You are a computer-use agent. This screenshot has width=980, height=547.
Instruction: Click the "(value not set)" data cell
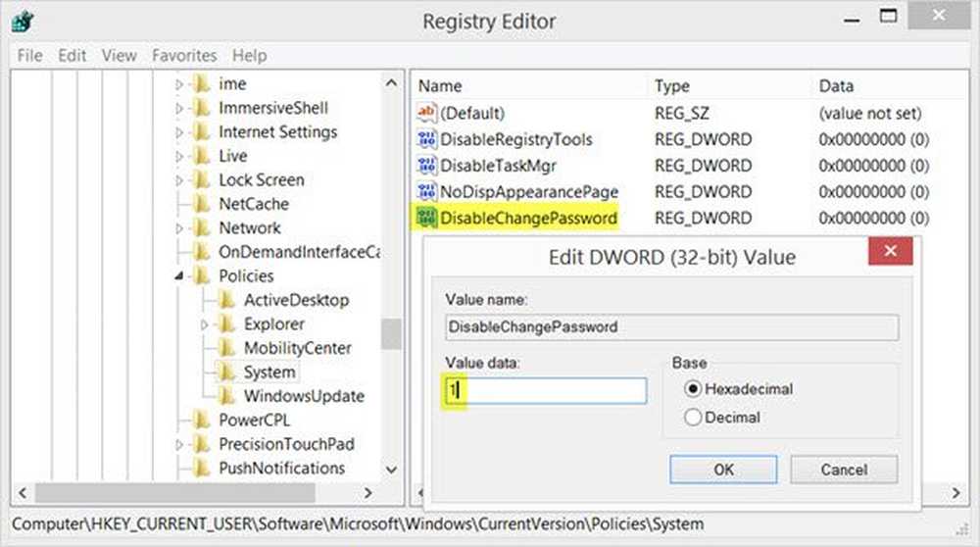[870, 113]
